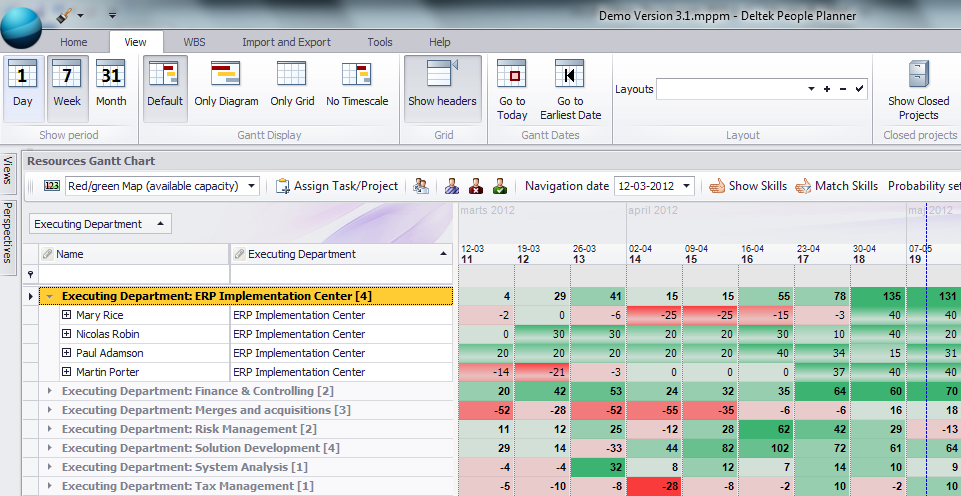Choose Only Diagram Gantt display
The height and width of the screenshot is (496, 961).
(x=226, y=86)
